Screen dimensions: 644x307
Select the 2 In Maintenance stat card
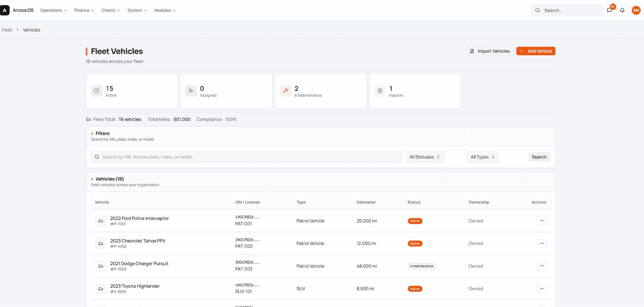pos(321,91)
